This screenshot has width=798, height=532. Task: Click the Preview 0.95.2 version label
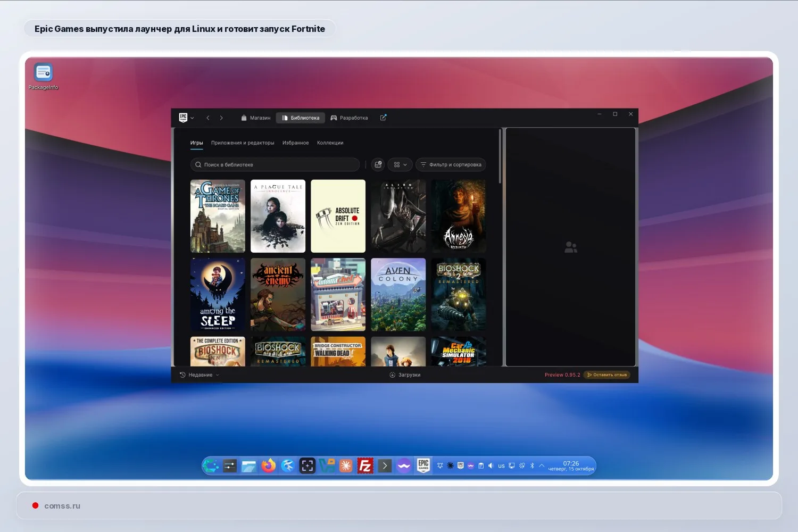pos(562,375)
